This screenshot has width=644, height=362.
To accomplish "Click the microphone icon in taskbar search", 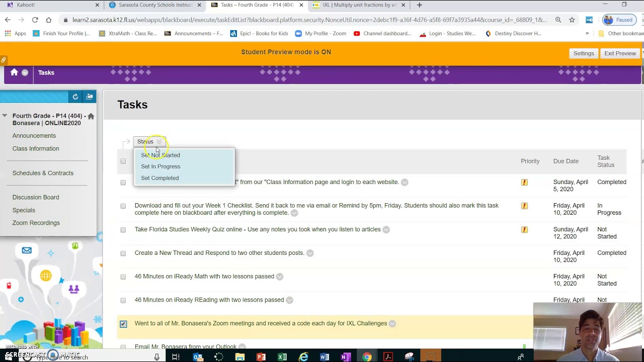I will pos(157,357).
